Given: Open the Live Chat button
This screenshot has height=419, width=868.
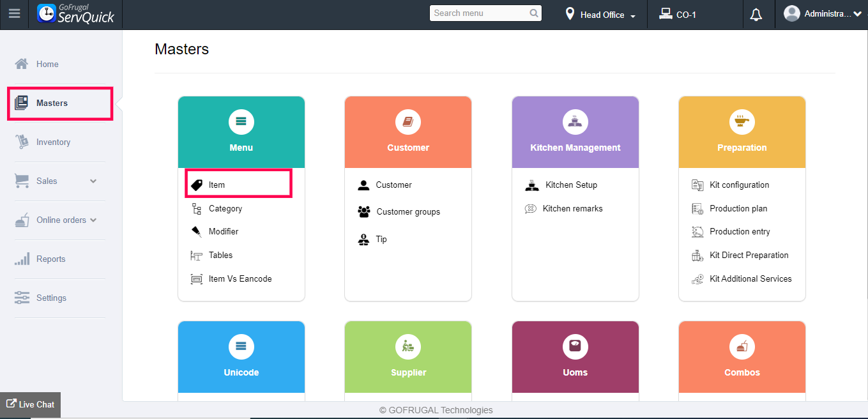Looking at the screenshot, I should (x=30, y=404).
